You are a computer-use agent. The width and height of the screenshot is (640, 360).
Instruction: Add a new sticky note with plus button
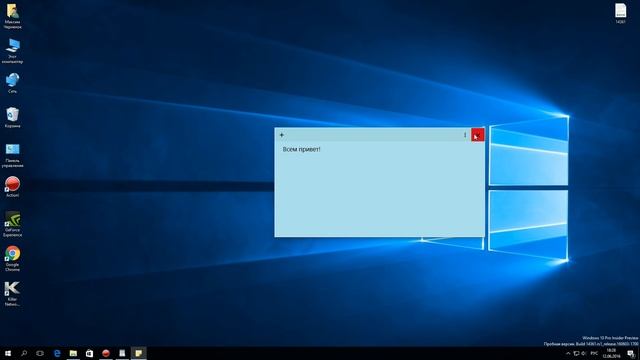(x=282, y=135)
